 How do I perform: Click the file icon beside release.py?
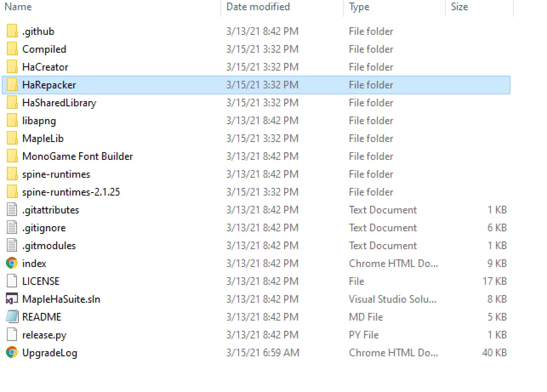point(12,335)
